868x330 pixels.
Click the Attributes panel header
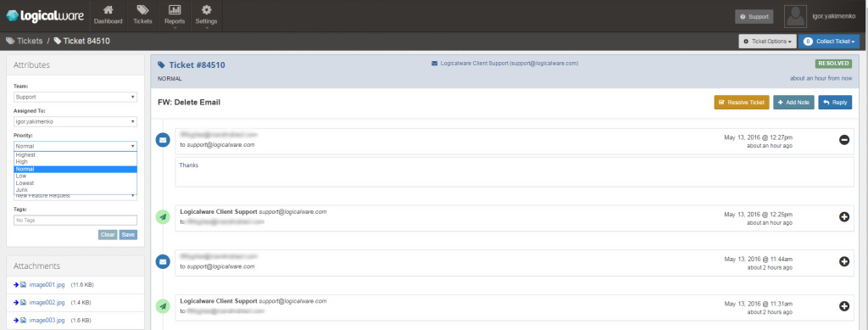point(75,64)
